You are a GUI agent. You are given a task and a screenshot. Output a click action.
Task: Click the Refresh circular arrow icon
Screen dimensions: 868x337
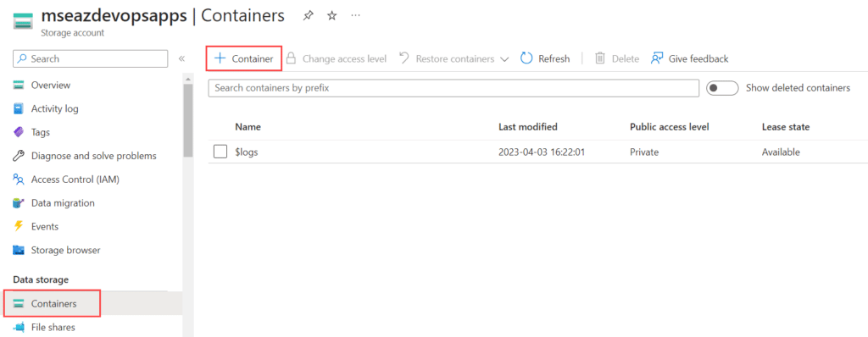pos(526,58)
